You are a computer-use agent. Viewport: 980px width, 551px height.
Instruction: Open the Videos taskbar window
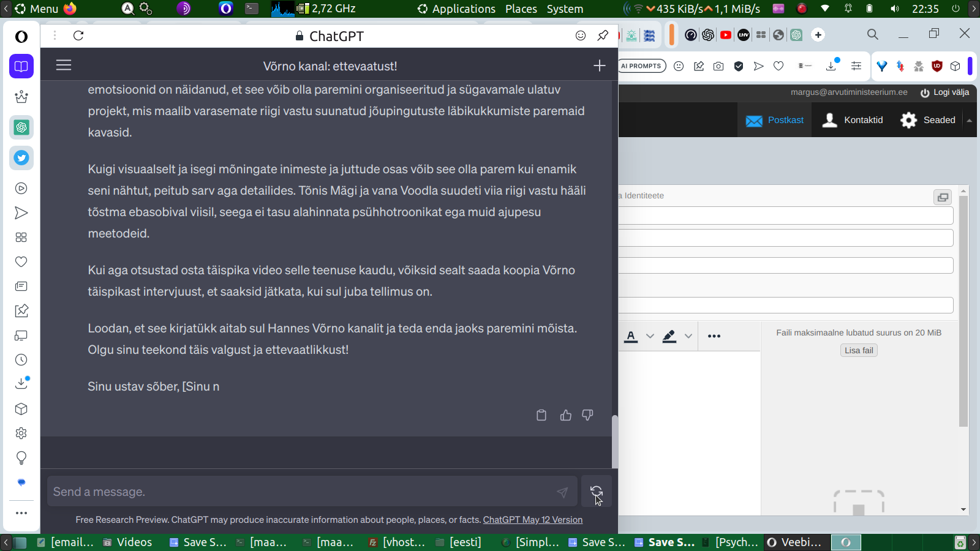tap(127, 542)
